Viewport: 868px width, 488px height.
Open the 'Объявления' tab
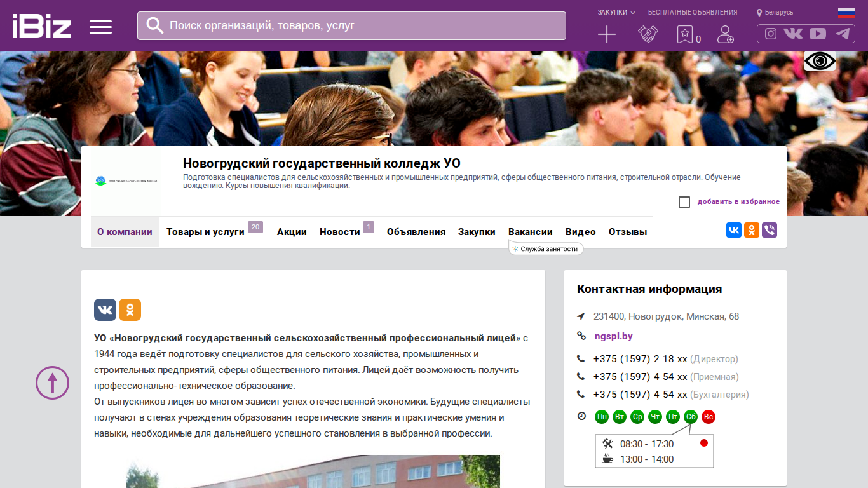pyautogui.click(x=416, y=232)
